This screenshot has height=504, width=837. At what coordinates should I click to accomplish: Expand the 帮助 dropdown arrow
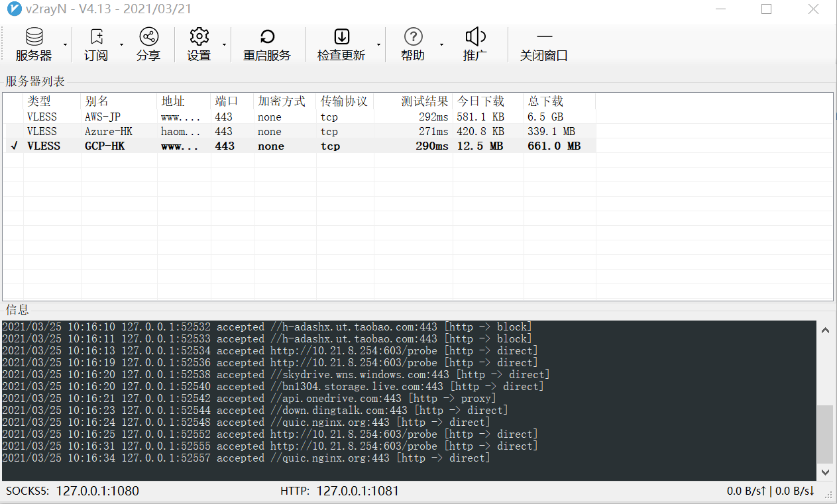(441, 44)
